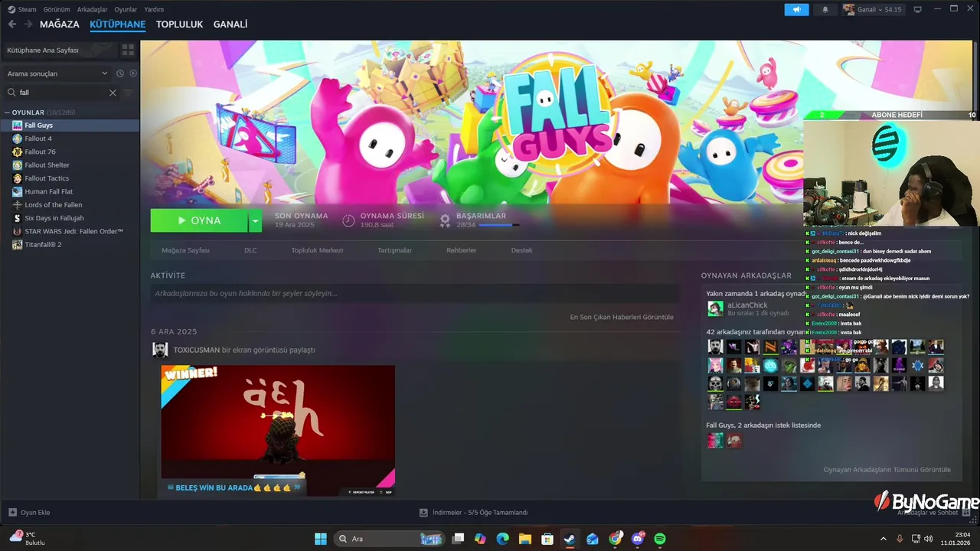The width and height of the screenshot is (980, 551).
Task: Click the achievements progress bar
Action: (498, 225)
